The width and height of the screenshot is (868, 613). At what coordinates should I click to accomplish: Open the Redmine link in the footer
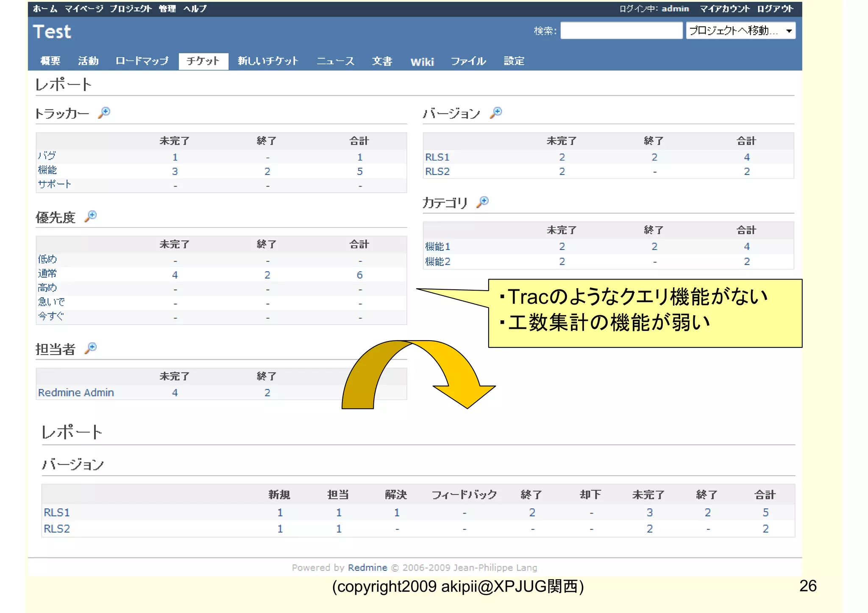point(367,568)
